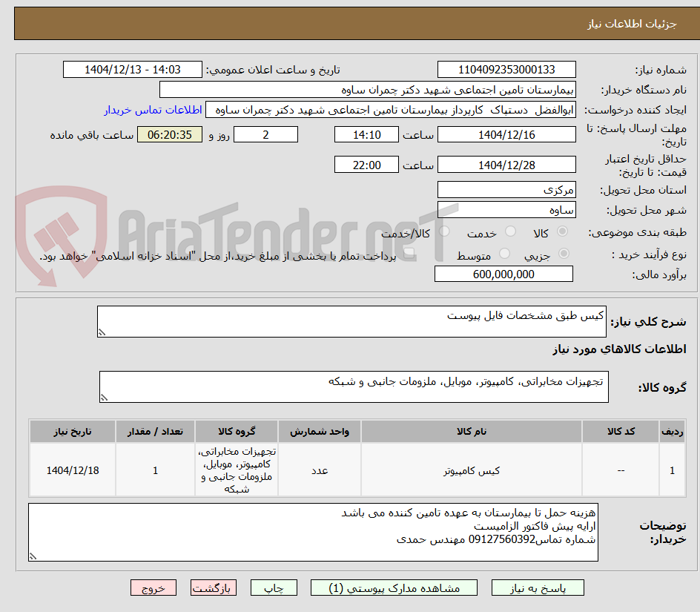Click the financial estimate field 600,000,000
Image resolution: width=700 pixels, height=612 pixels.
pyautogui.click(x=503, y=274)
